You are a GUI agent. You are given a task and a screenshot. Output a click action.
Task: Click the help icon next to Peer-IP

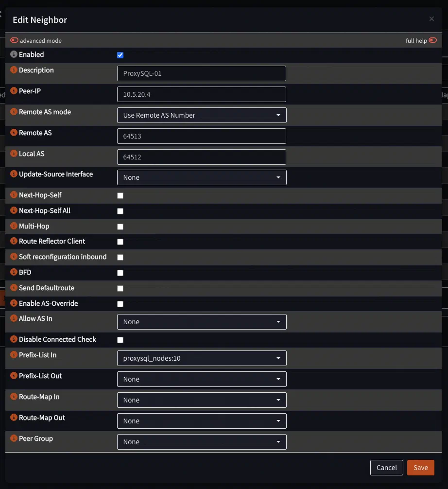[x=14, y=91]
